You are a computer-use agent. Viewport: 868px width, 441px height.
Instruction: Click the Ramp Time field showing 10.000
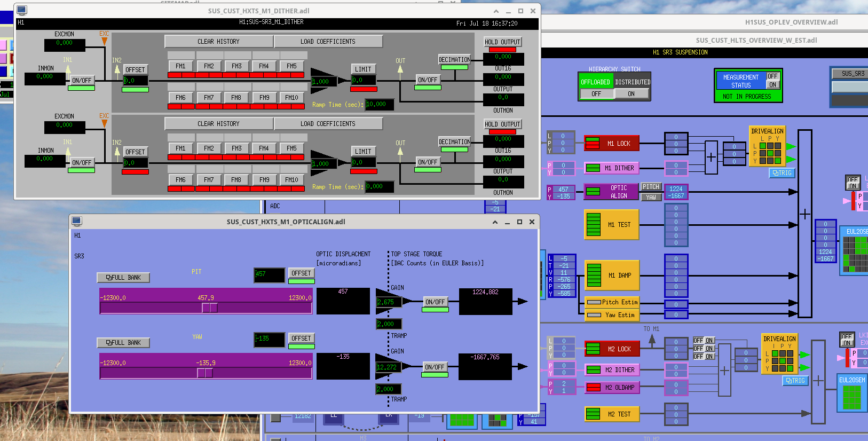(x=379, y=105)
